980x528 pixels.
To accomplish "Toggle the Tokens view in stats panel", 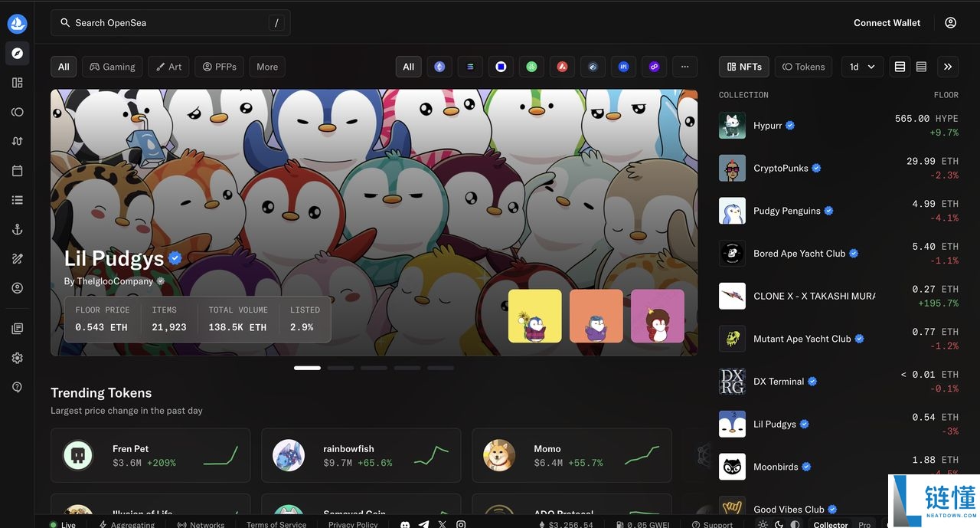I will click(x=804, y=67).
